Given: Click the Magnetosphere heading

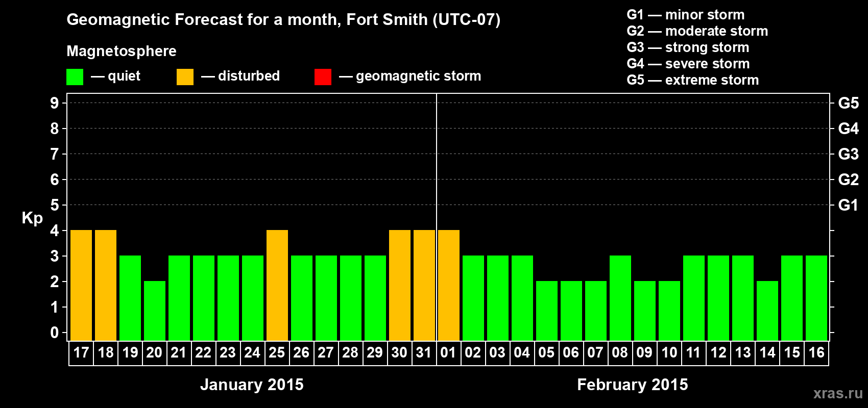Looking at the screenshot, I should pyautogui.click(x=122, y=52).
